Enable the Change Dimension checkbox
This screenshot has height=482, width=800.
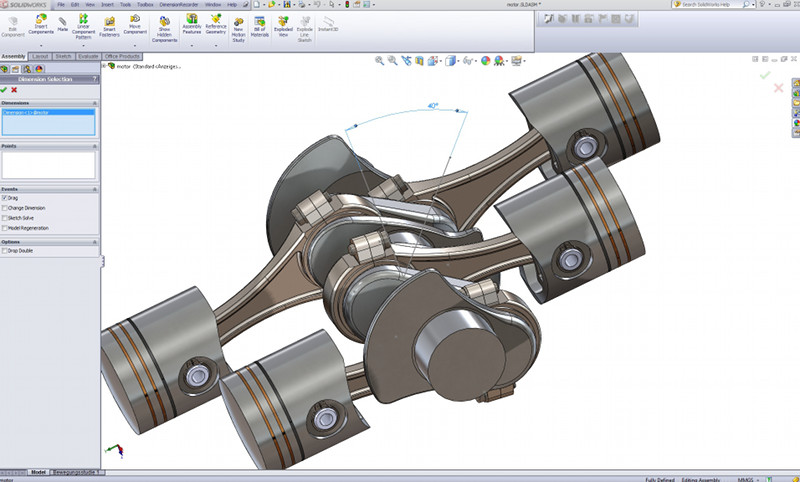(x=5, y=208)
